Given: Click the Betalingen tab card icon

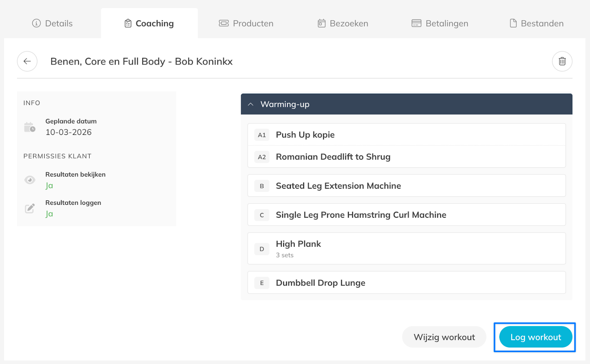Looking at the screenshot, I should click(416, 24).
